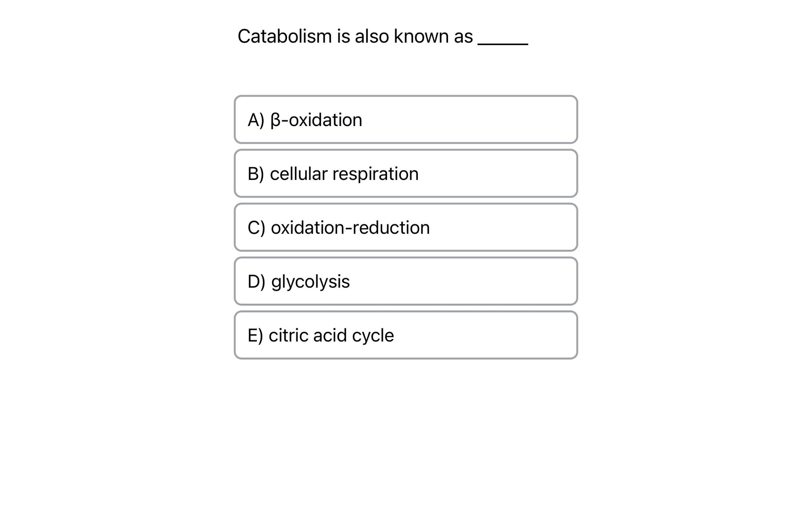Pick glycolysis from the answer list
Image resolution: width=812 pixels, height=507 pixels.
[x=406, y=280]
